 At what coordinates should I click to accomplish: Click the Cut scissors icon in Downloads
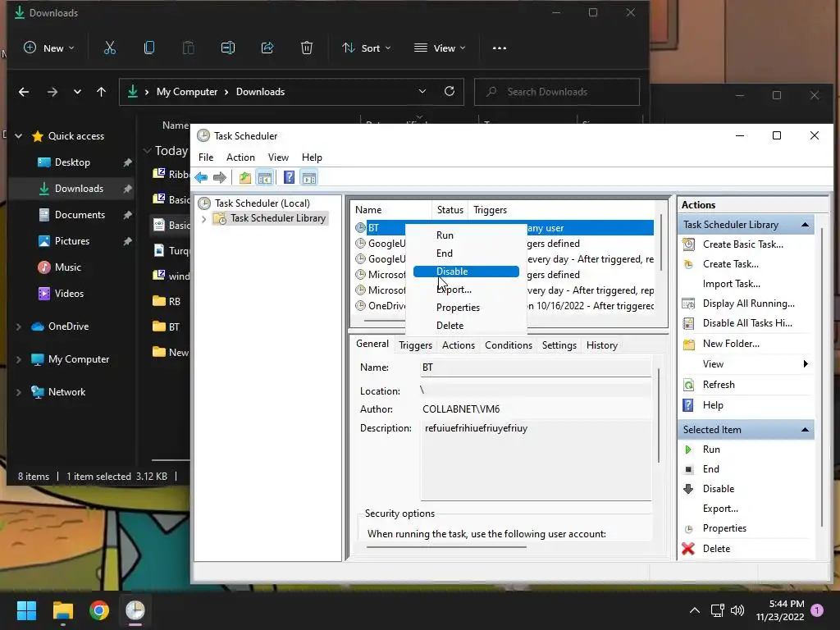(x=110, y=48)
